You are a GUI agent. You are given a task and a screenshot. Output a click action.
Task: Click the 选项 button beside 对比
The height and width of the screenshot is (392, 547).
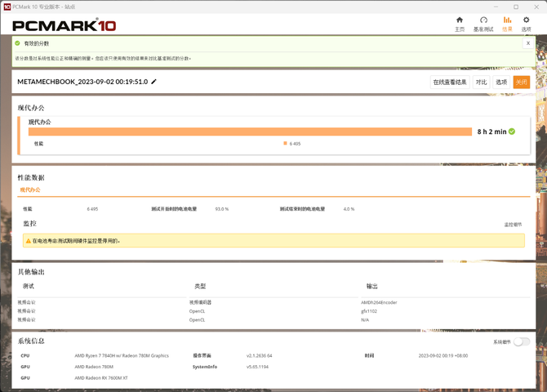click(x=501, y=82)
